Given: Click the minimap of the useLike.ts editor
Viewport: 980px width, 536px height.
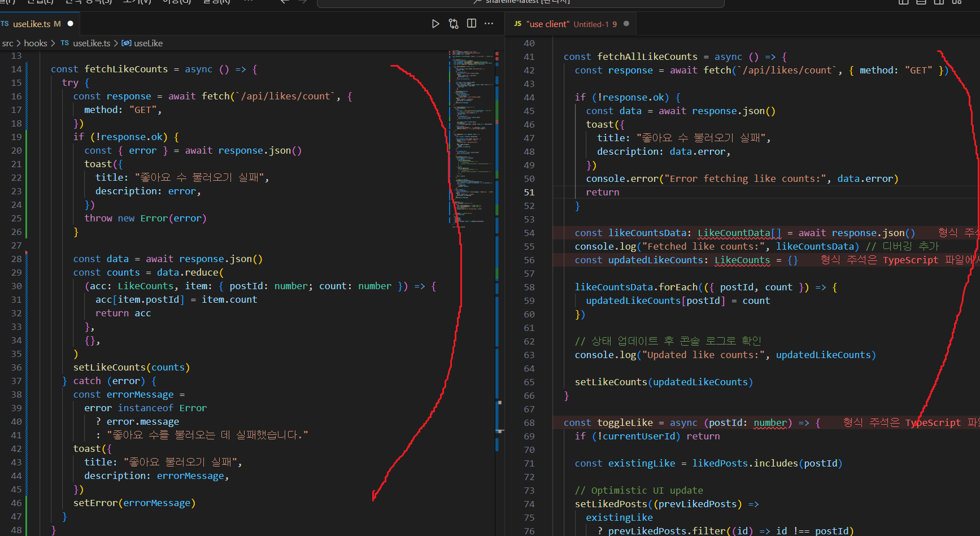Looking at the screenshot, I should pos(472,138).
